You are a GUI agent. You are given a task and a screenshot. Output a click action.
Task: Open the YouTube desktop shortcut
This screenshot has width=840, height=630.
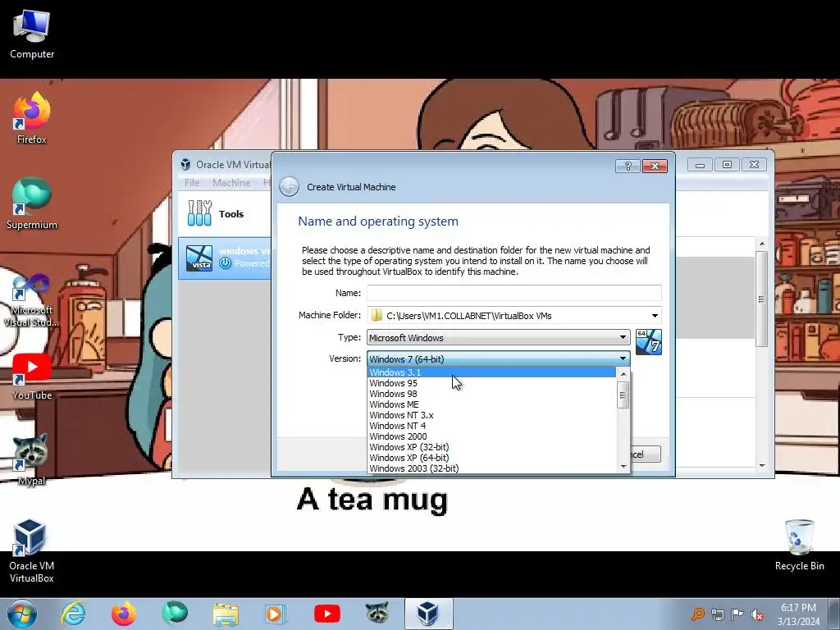[32, 377]
